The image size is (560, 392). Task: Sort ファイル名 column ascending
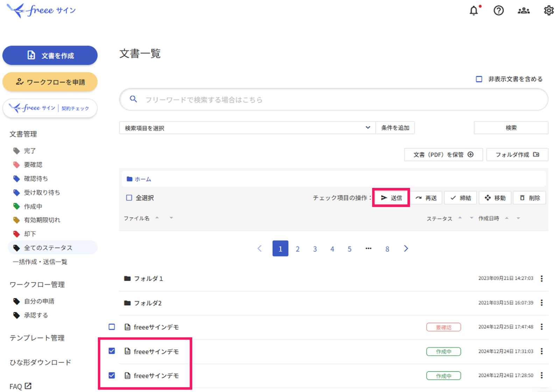point(157,218)
